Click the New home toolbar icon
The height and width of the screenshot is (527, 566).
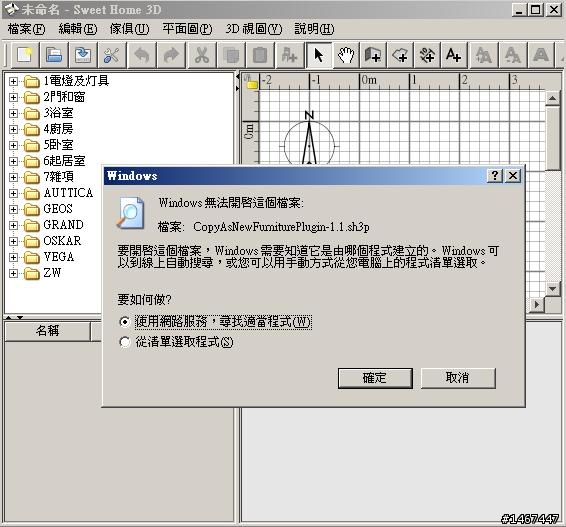tap(25, 55)
